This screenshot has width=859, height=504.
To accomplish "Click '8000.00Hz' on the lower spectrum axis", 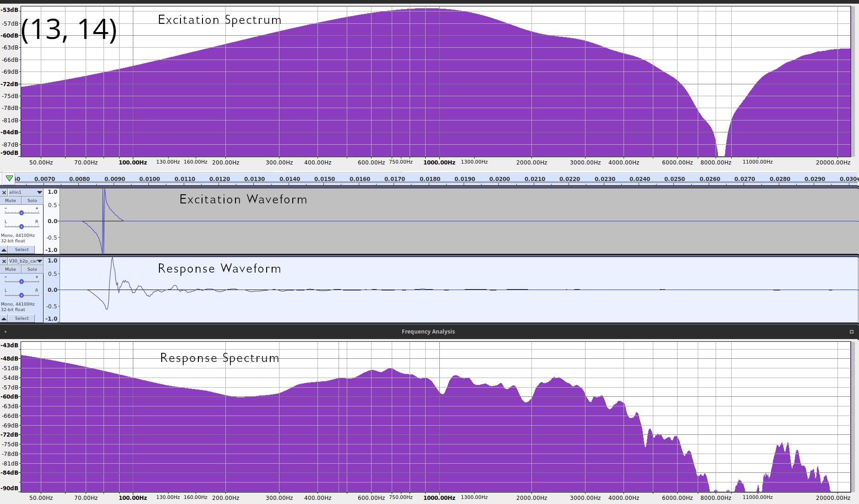I will point(716,498).
